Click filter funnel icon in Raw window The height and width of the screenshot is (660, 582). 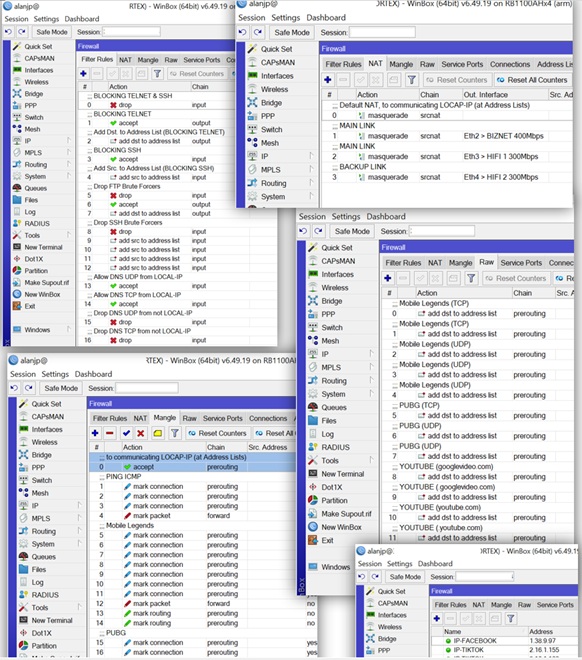click(471, 278)
